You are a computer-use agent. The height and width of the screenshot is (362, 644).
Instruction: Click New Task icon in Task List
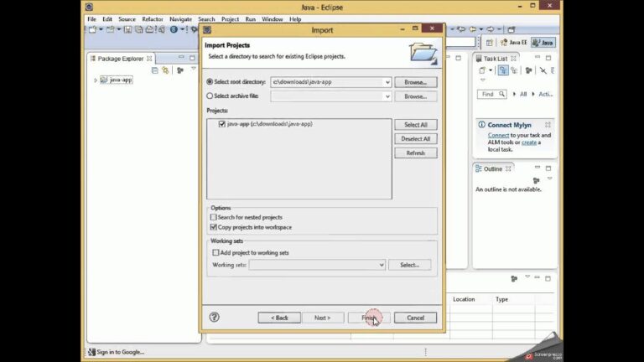[x=482, y=70]
